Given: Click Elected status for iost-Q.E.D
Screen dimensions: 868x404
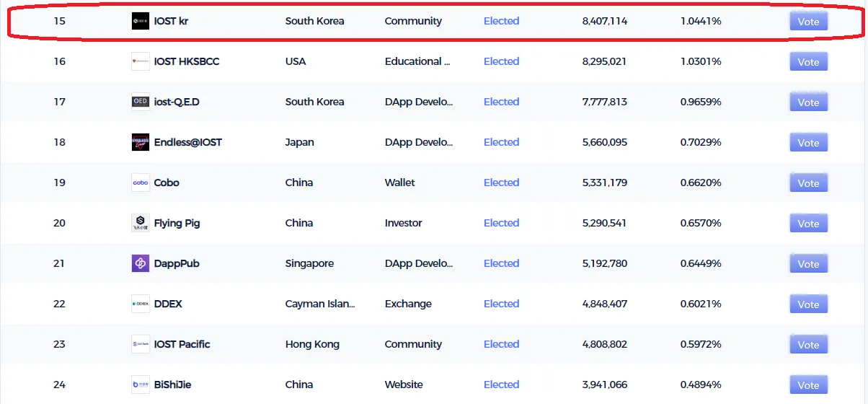Looking at the screenshot, I should coord(501,102).
